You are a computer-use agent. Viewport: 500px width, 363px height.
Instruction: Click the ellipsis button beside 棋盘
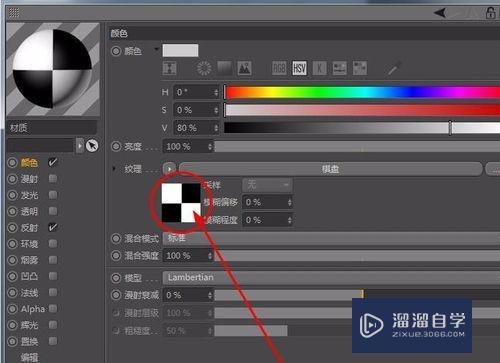[x=493, y=169]
